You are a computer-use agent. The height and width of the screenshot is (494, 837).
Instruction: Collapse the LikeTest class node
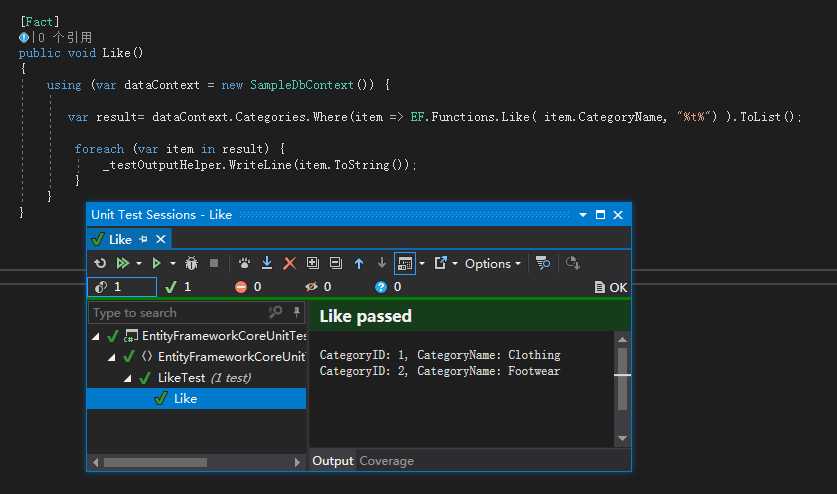coord(128,378)
